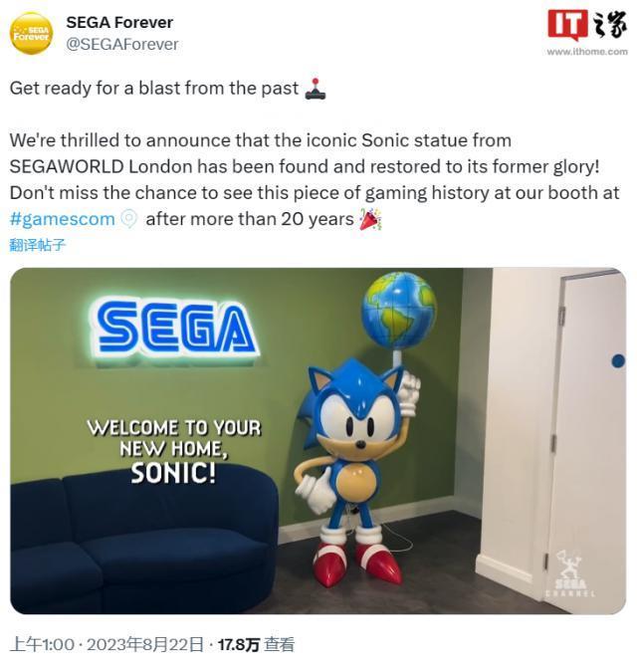Screen dimensions: 637x672
Task: Click the joystick emoji after 'past'
Action: (315, 89)
